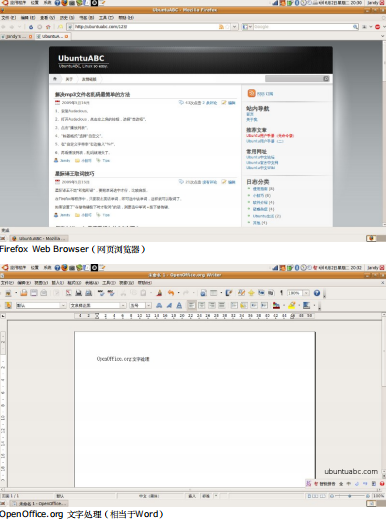The height and width of the screenshot is (522, 386).
Task: Insert a hyperlink using Writer toolbar icon
Action: click(x=203, y=293)
